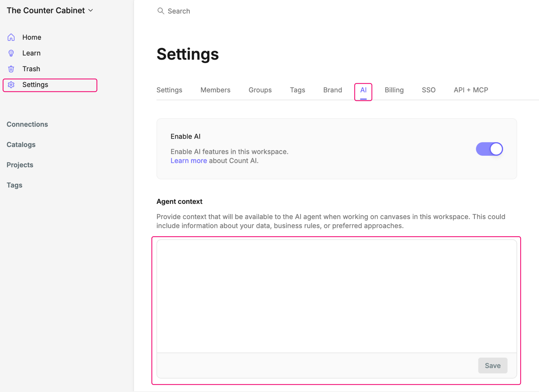Open the Settings tab
This screenshot has width=539, height=392.
(169, 90)
